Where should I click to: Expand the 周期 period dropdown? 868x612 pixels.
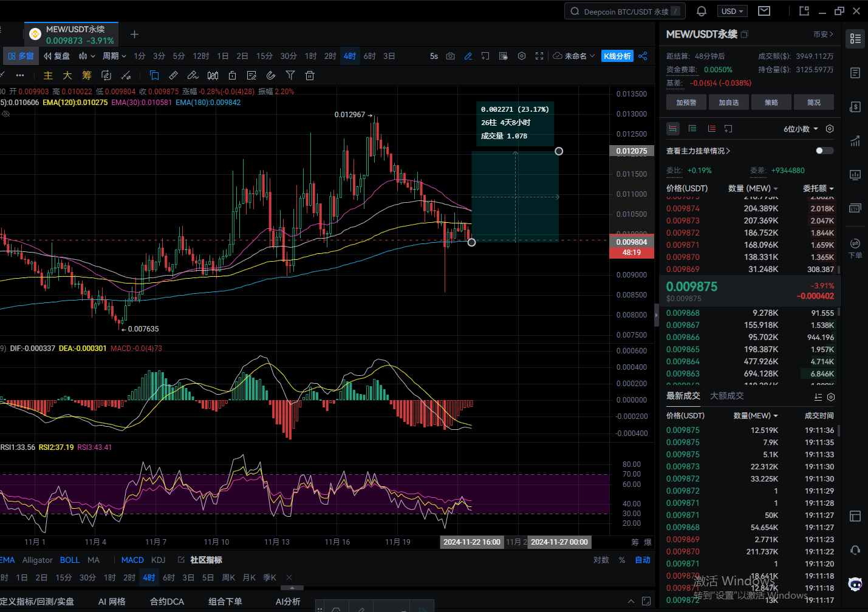114,56
